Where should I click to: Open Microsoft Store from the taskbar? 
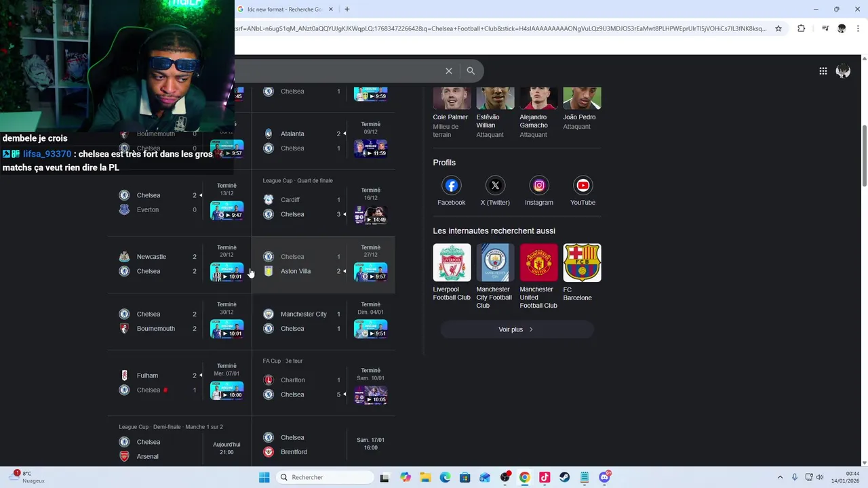(465, 477)
